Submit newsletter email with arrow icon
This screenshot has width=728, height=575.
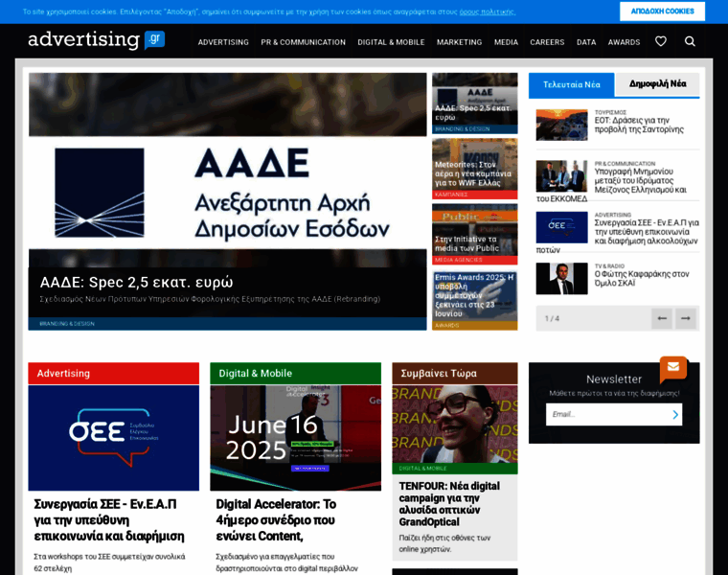675,414
